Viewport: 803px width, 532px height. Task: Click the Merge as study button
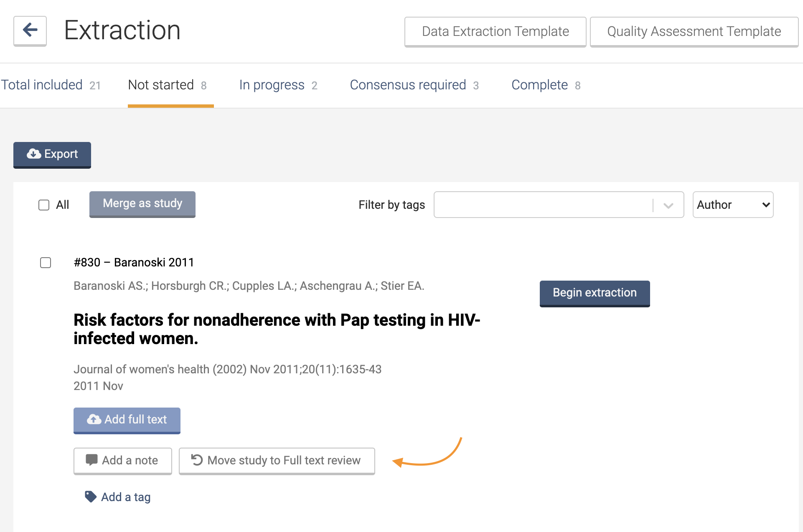tap(142, 204)
